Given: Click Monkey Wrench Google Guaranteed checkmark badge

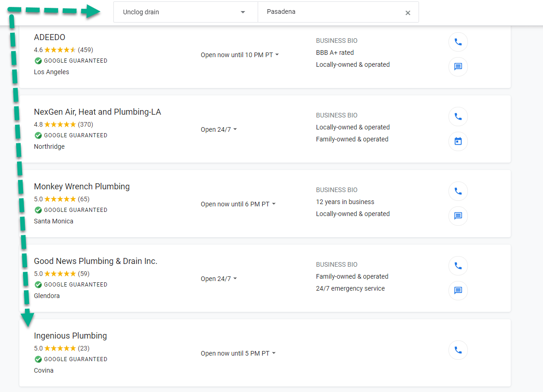Looking at the screenshot, I should coord(38,210).
